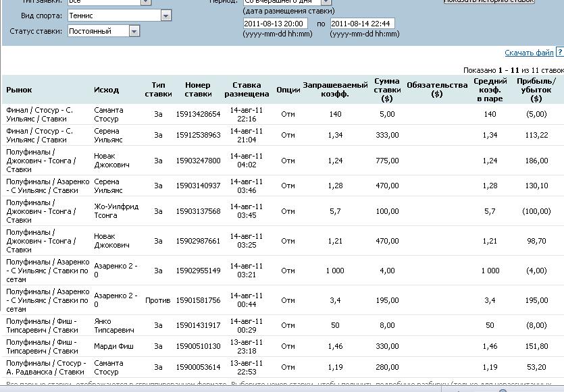
Task: Click the Ставка размещена column header
Action: point(247,90)
